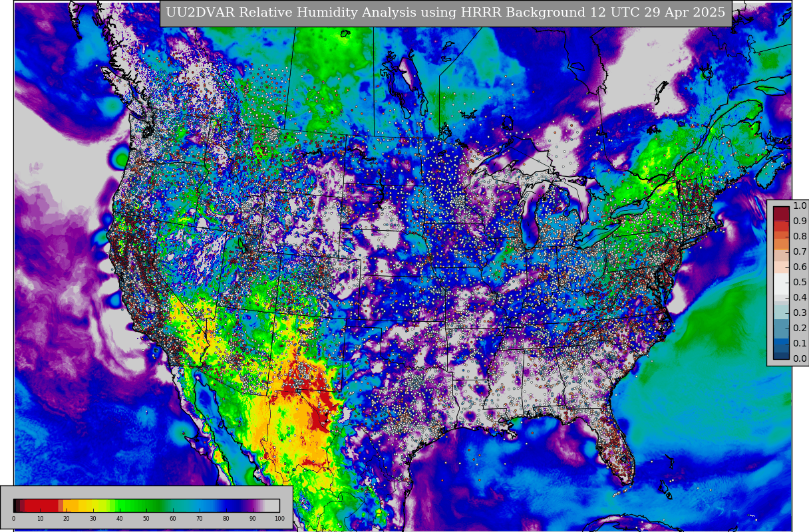Click the '20' tick on the humidity colorbar
Screen dimensions: 809x532
coord(67,519)
